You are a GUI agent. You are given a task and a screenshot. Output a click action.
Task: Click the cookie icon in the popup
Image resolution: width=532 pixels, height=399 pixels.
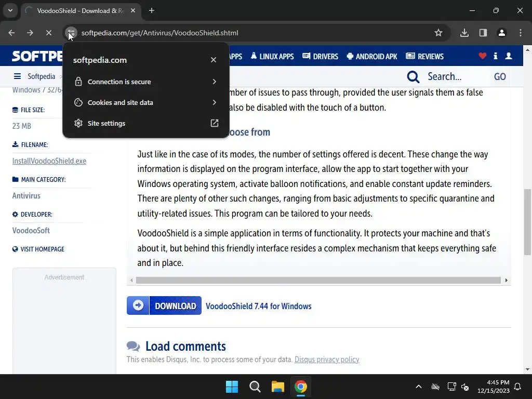(78, 102)
